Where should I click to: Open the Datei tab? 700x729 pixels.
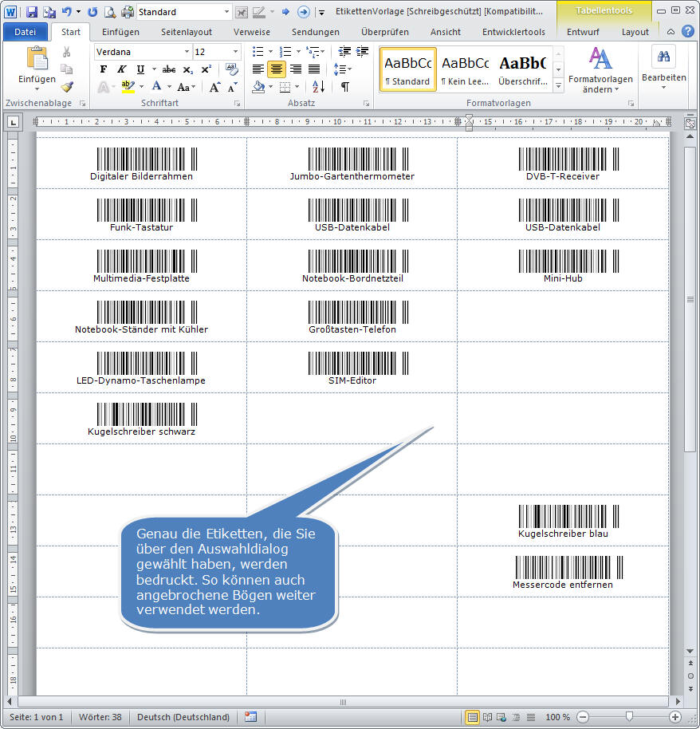pyautogui.click(x=25, y=32)
